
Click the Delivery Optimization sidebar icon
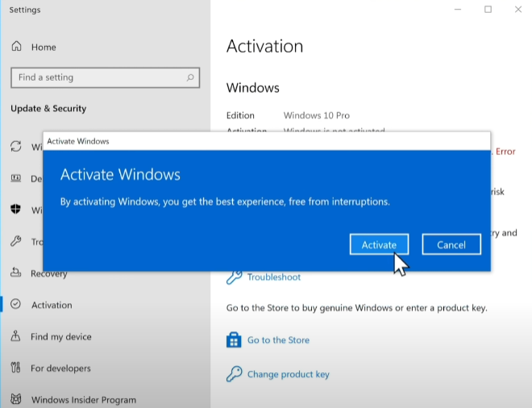pyautogui.click(x=15, y=177)
